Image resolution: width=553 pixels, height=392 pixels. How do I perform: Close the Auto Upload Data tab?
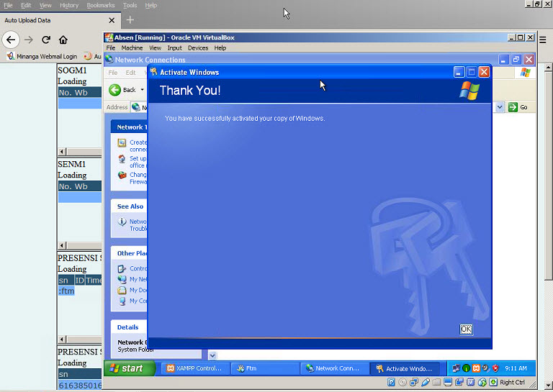pos(112,20)
